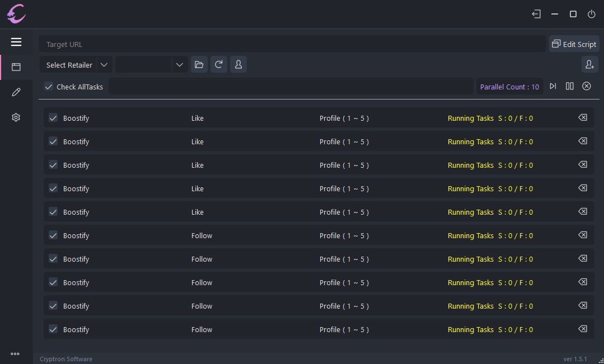Uncheck the first Boostify Like row checkbox
This screenshot has height=364, width=604.
[53, 118]
